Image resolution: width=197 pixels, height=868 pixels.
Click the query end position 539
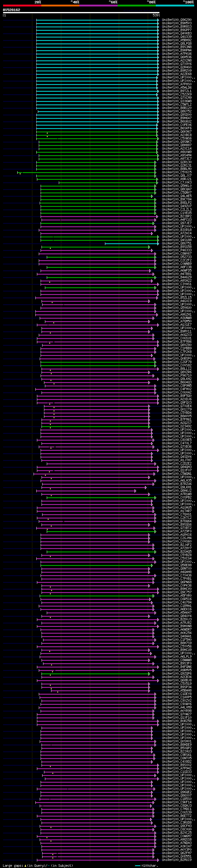[x=155, y=15]
